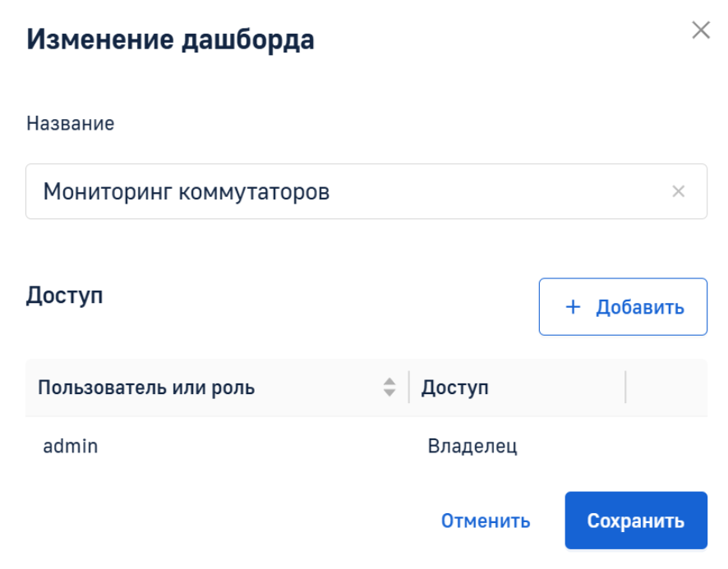
Task: Save the dashboard with Сохранить
Action: (636, 521)
